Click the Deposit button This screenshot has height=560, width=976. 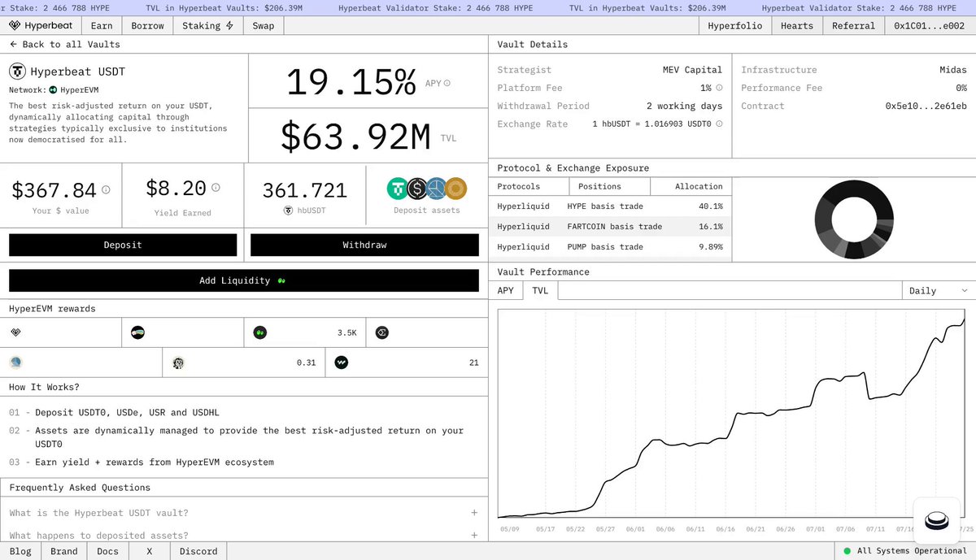click(123, 245)
